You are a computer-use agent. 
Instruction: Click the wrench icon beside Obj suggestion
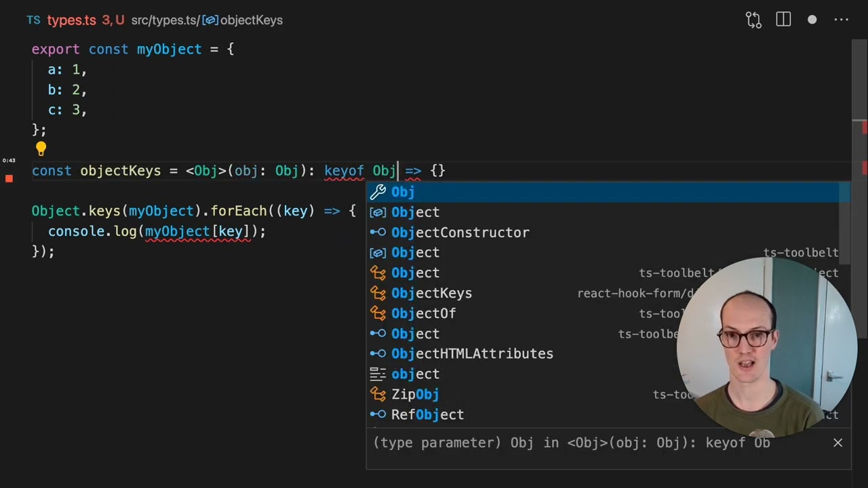tap(378, 192)
